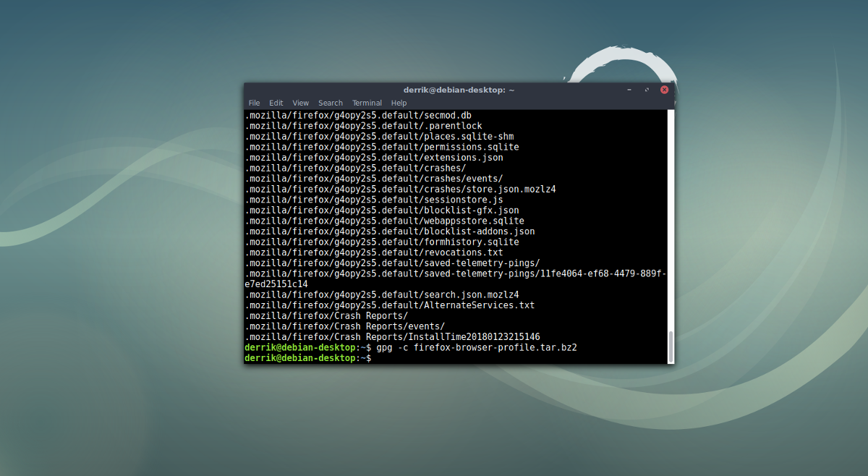Click the line ending in crashes/events/
This screenshot has width=868, height=476.
click(x=374, y=178)
